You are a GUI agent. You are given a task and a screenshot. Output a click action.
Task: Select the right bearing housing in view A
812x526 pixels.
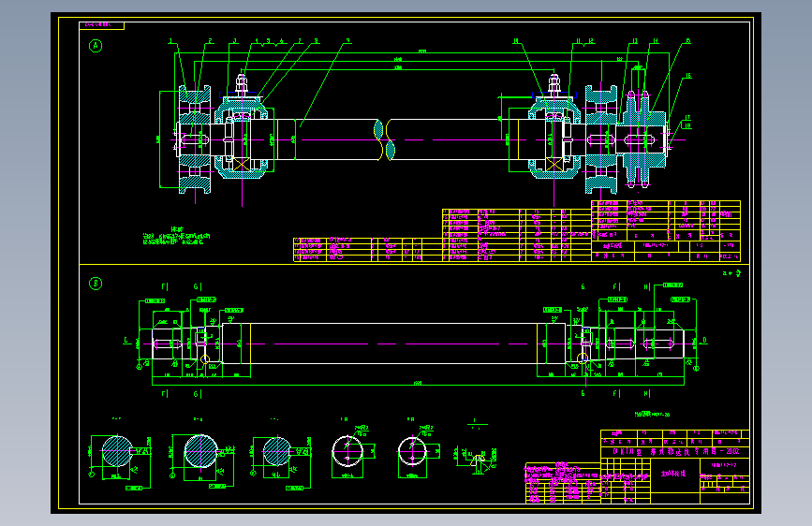(554, 139)
